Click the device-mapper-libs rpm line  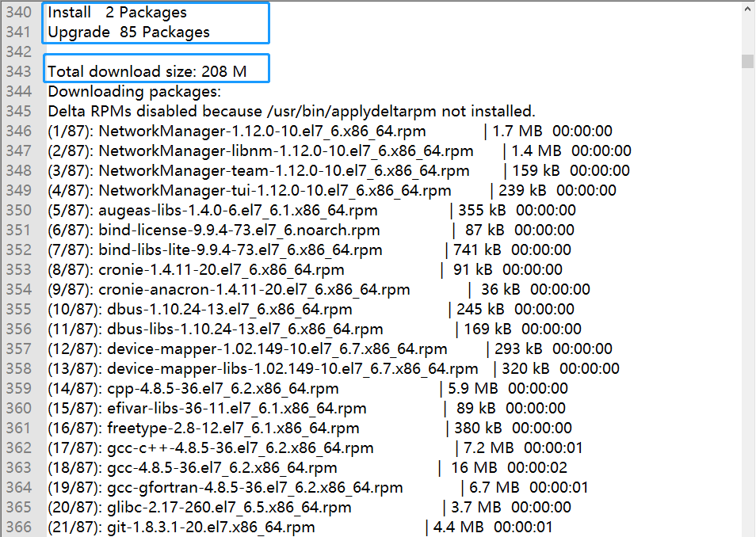coord(334,368)
